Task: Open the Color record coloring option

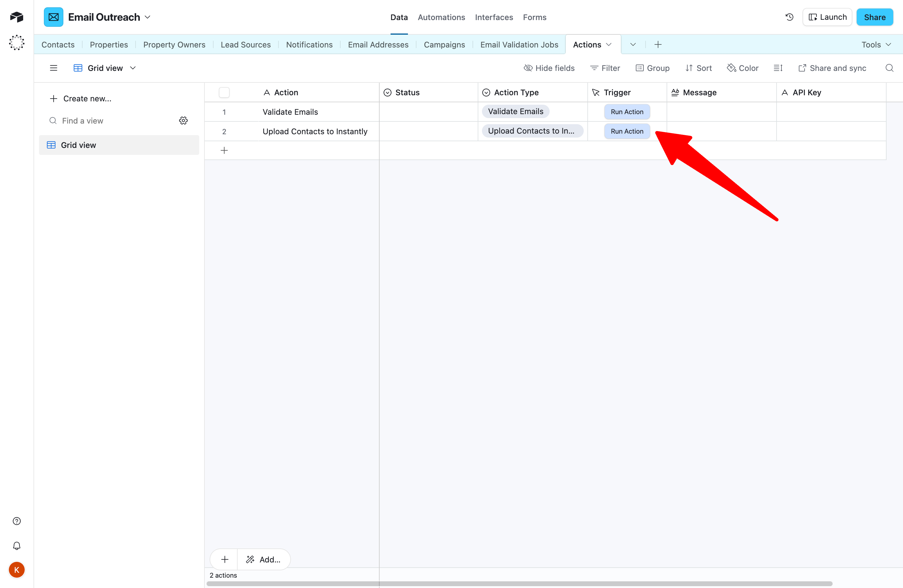Action: tap(743, 68)
